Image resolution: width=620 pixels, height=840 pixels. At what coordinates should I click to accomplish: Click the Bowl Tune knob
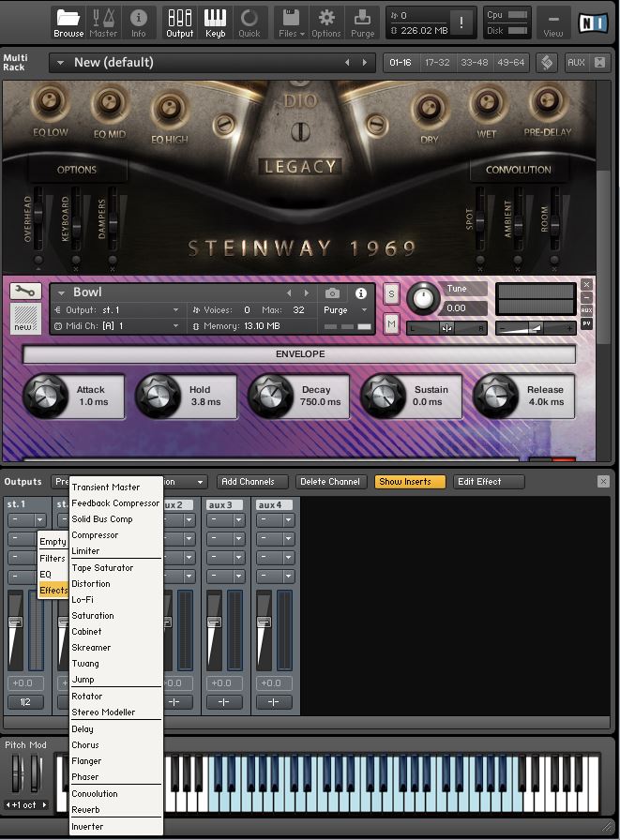pos(423,298)
